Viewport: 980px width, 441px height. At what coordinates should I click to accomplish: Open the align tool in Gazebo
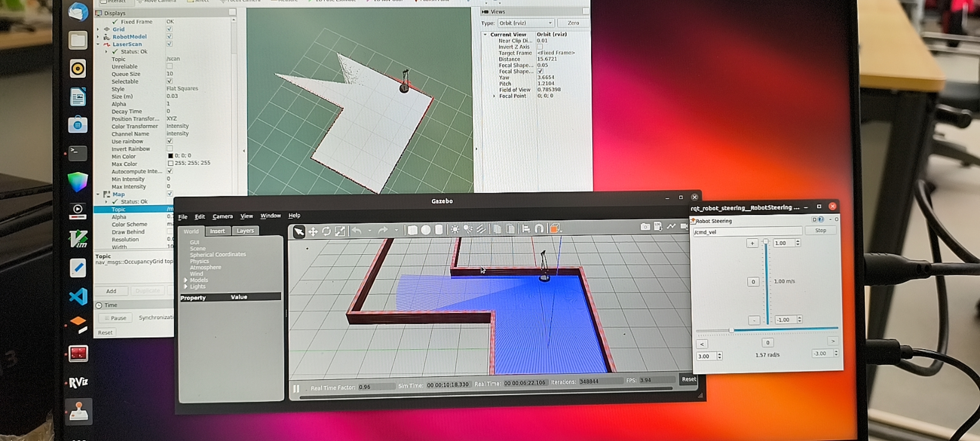pyautogui.click(x=526, y=229)
